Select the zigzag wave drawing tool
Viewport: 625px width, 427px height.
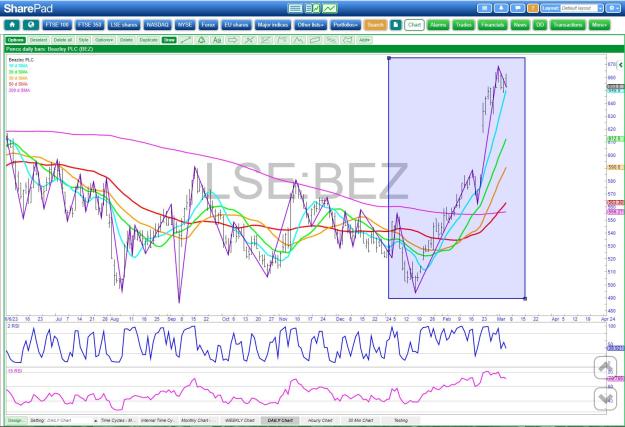[298, 40]
